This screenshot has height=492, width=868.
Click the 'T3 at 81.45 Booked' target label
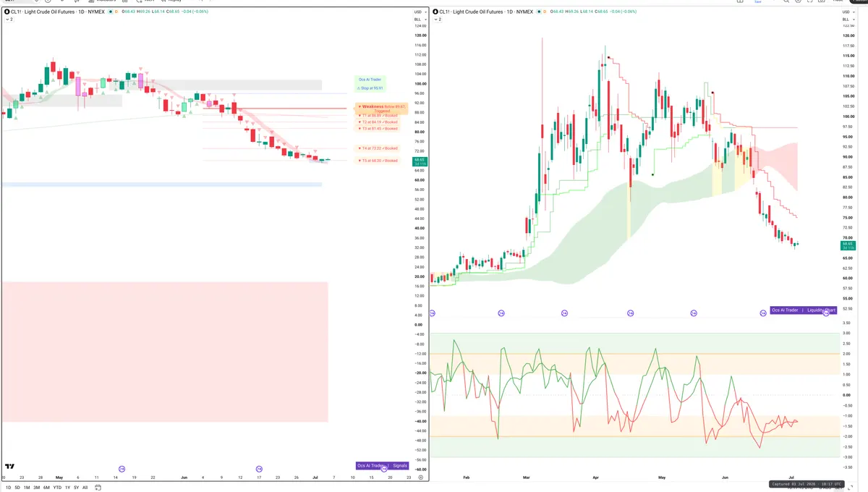point(379,128)
